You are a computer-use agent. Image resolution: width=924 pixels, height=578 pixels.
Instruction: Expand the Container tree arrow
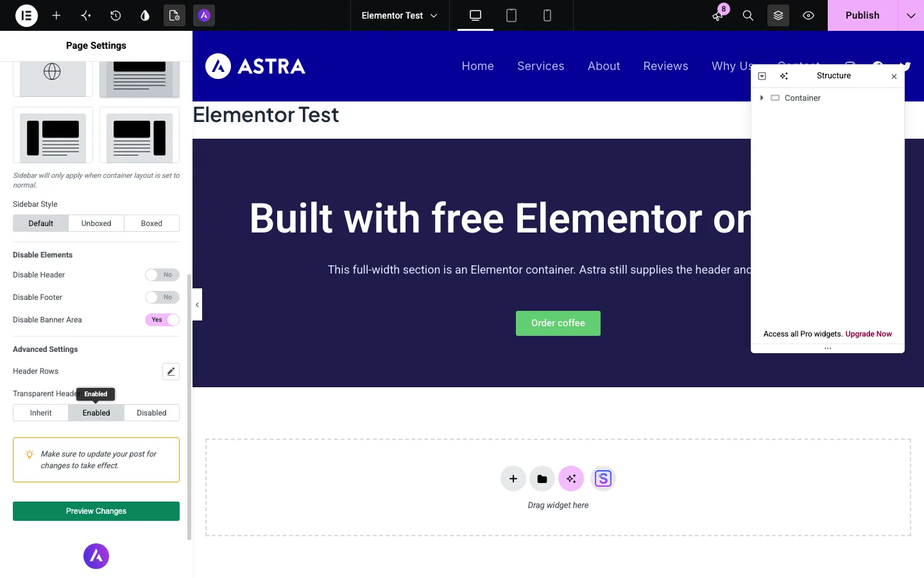(x=762, y=98)
